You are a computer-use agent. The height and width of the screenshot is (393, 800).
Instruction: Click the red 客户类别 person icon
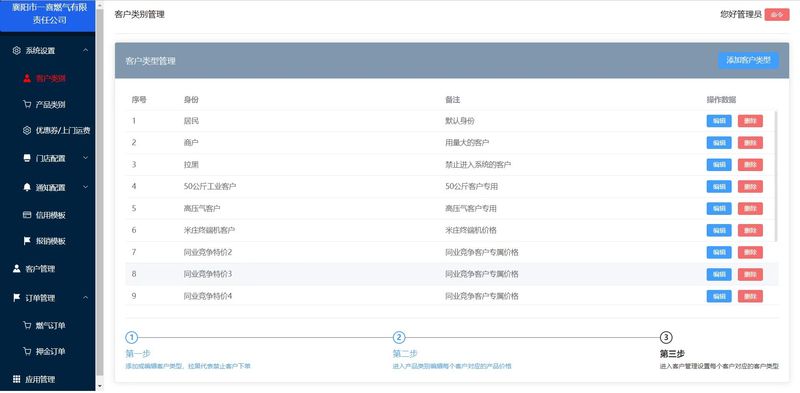tap(27, 79)
